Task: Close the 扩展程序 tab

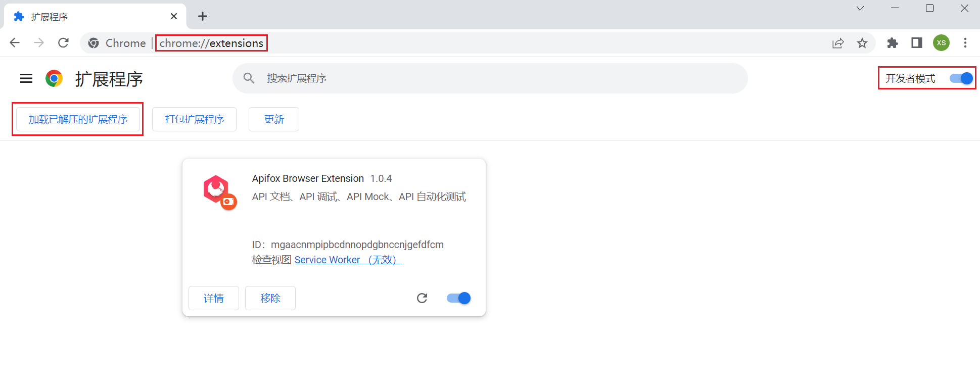Action: 174,17
